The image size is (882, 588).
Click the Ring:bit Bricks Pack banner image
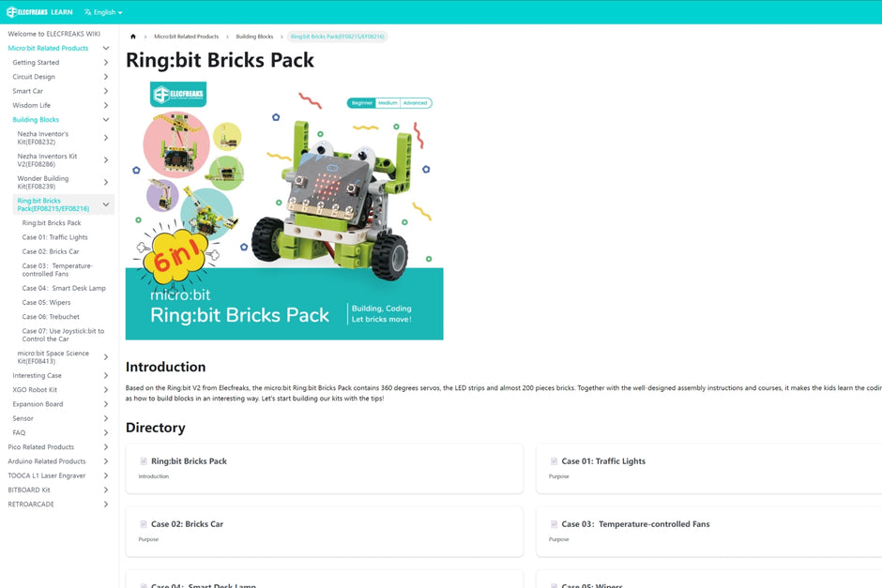click(284, 209)
